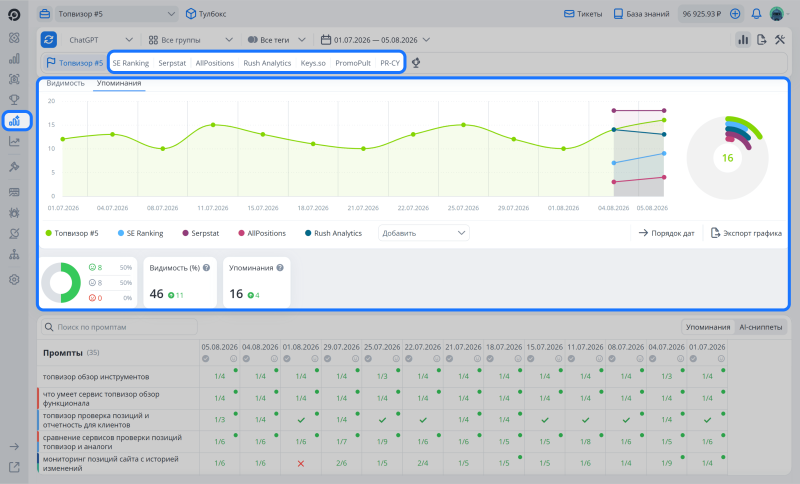Open the Добавить competitor dropdown

coord(423,233)
